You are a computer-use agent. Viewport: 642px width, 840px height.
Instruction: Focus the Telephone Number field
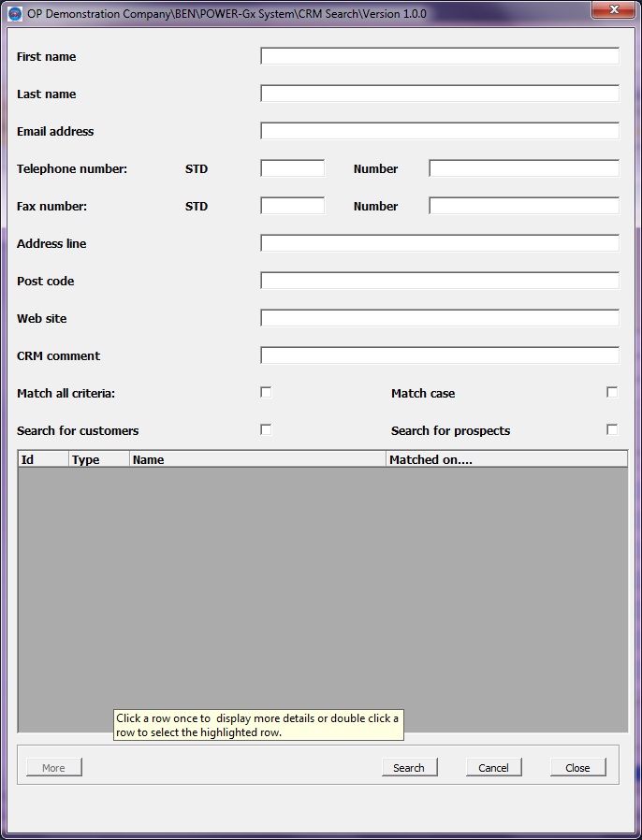[523, 168]
